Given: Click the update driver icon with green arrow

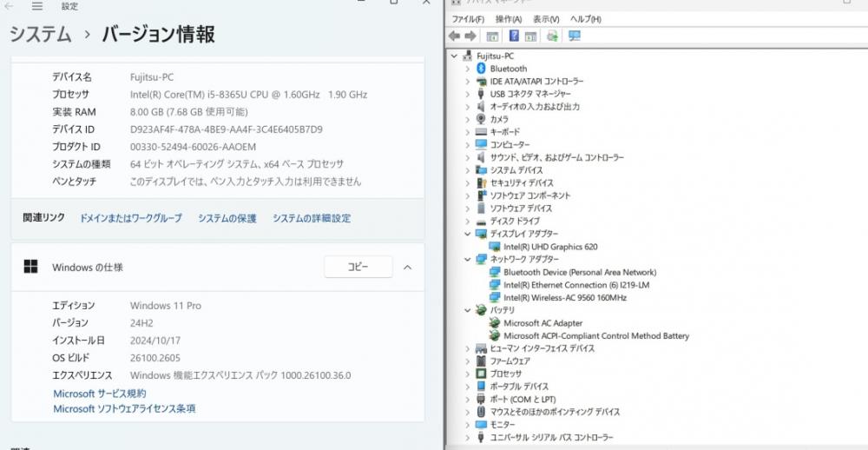Looking at the screenshot, I should 552,36.
